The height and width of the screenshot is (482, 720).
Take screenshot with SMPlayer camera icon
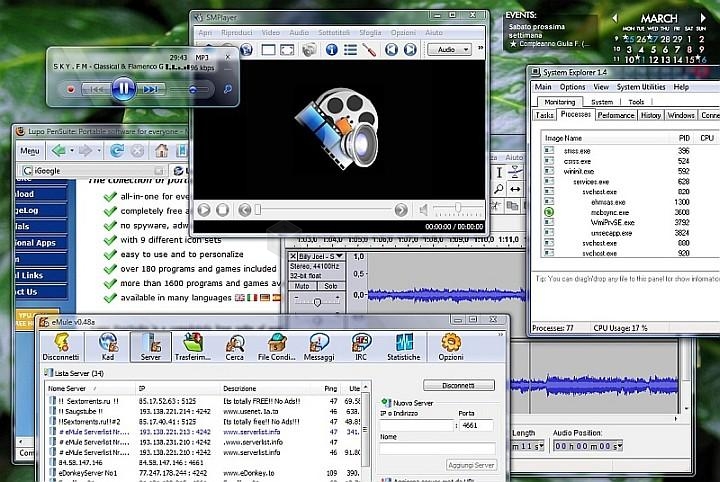coord(309,49)
